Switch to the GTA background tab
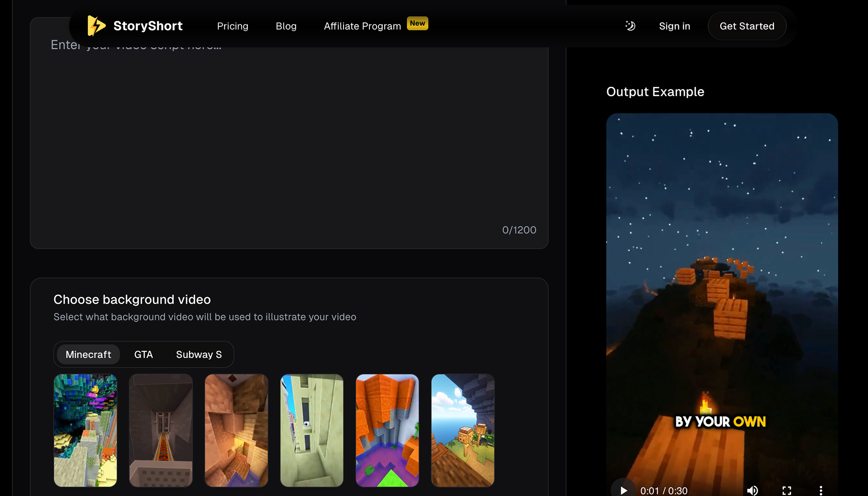Viewport: 868px width, 496px height. tap(143, 355)
